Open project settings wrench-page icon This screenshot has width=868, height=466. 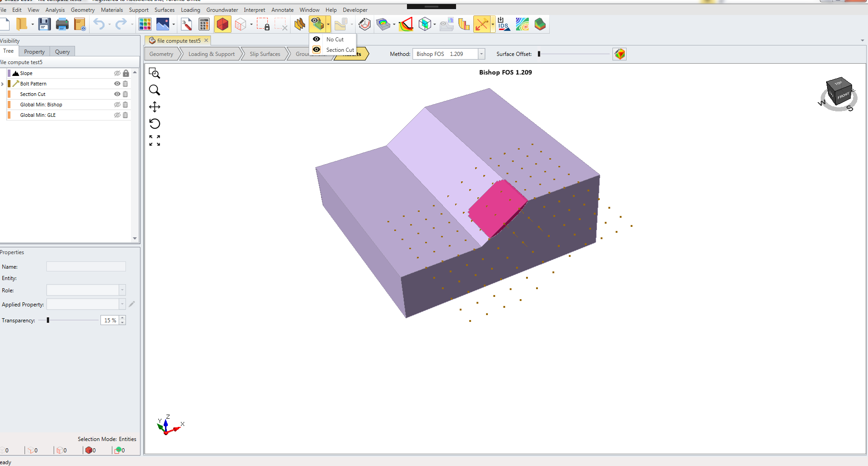pos(186,24)
